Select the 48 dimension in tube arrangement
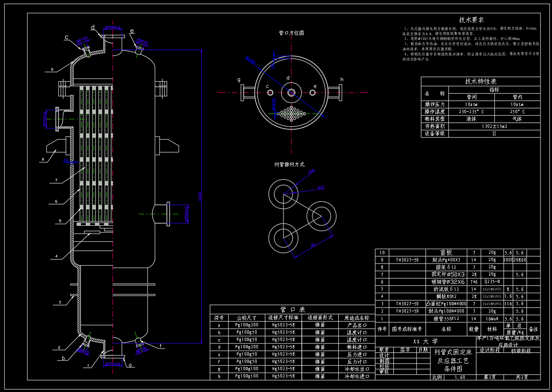This screenshot has width=552, height=392. pos(313,245)
